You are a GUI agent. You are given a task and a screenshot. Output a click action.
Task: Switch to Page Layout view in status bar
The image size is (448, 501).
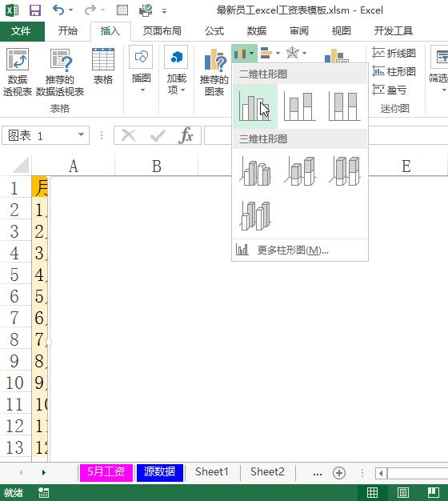403,492
